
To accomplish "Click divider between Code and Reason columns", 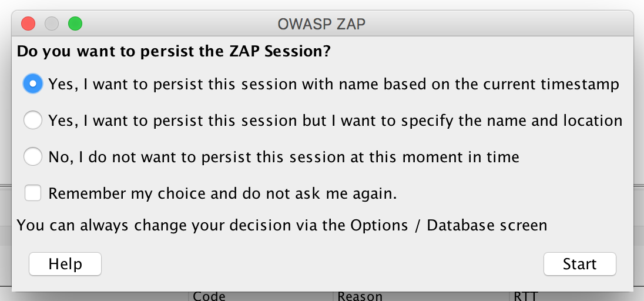I will click(333, 296).
